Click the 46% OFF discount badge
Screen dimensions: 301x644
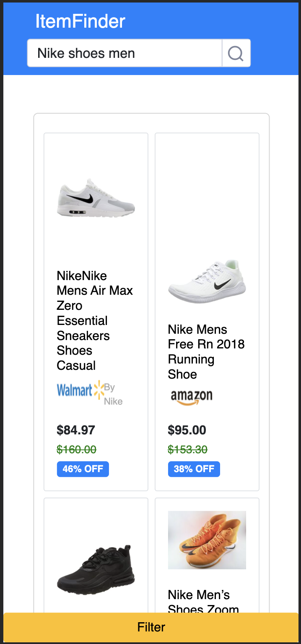coord(83,469)
